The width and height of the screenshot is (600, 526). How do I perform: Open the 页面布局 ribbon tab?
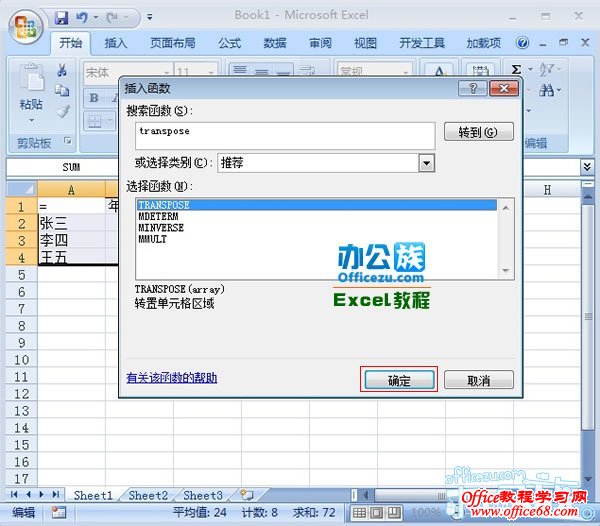[173, 43]
